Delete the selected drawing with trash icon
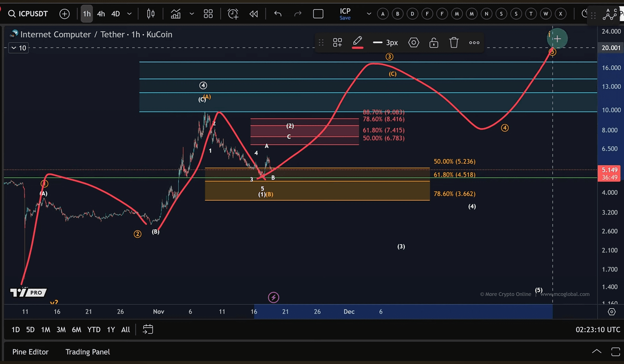The height and width of the screenshot is (364, 624). [x=454, y=42]
